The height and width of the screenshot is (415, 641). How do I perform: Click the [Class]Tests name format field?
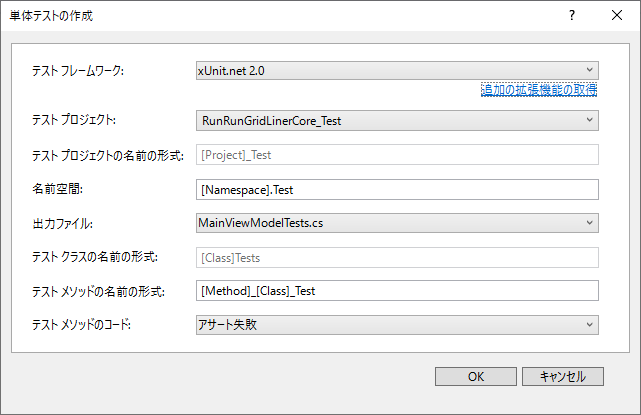(x=397, y=258)
